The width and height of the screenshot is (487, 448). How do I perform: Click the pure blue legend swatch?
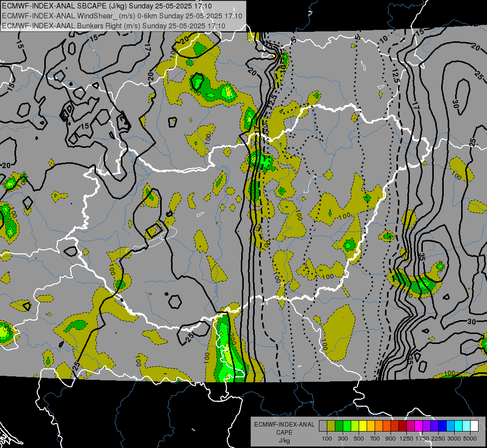443,426
